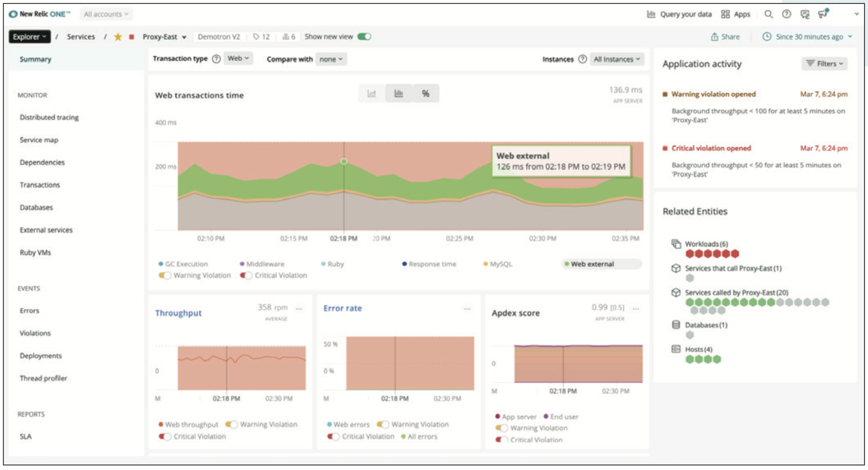Toggle Warning Violation under Apdex score

[501, 428]
